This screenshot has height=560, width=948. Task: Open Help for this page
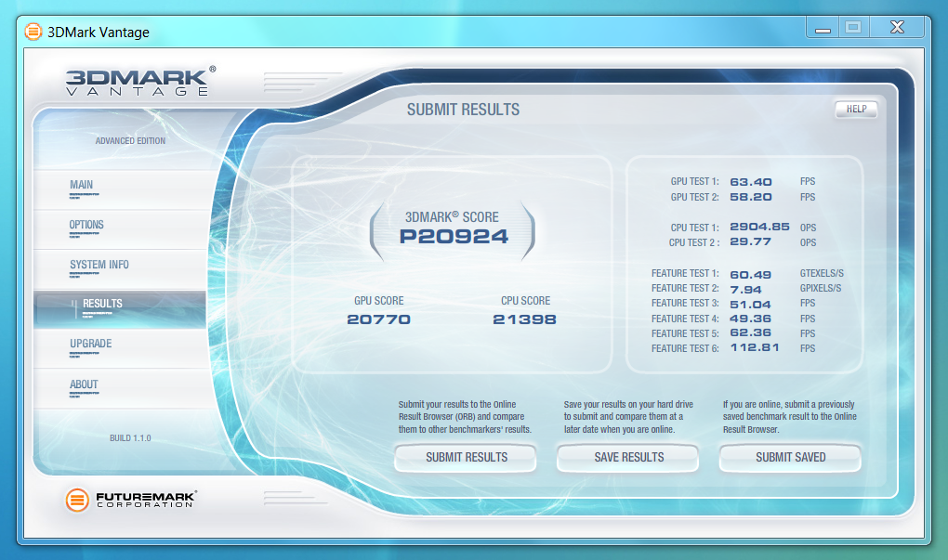856,110
